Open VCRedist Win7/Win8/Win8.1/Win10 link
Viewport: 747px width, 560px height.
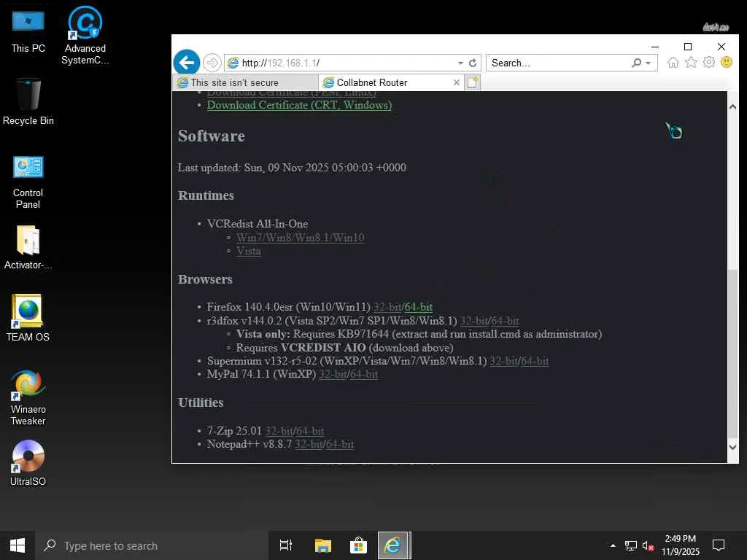[x=301, y=237]
